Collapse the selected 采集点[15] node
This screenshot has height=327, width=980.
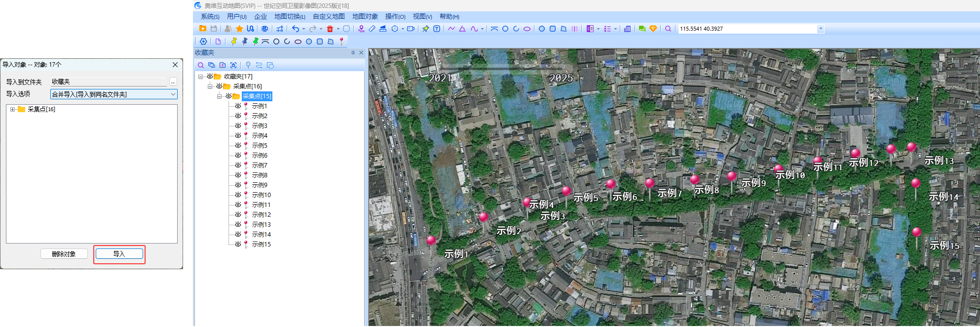pos(219,96)
